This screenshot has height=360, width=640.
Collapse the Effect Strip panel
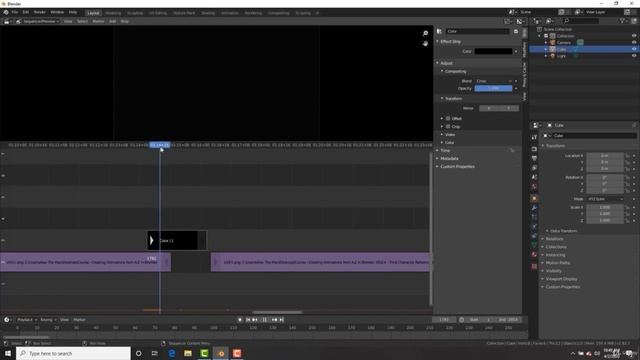(449, 42)
